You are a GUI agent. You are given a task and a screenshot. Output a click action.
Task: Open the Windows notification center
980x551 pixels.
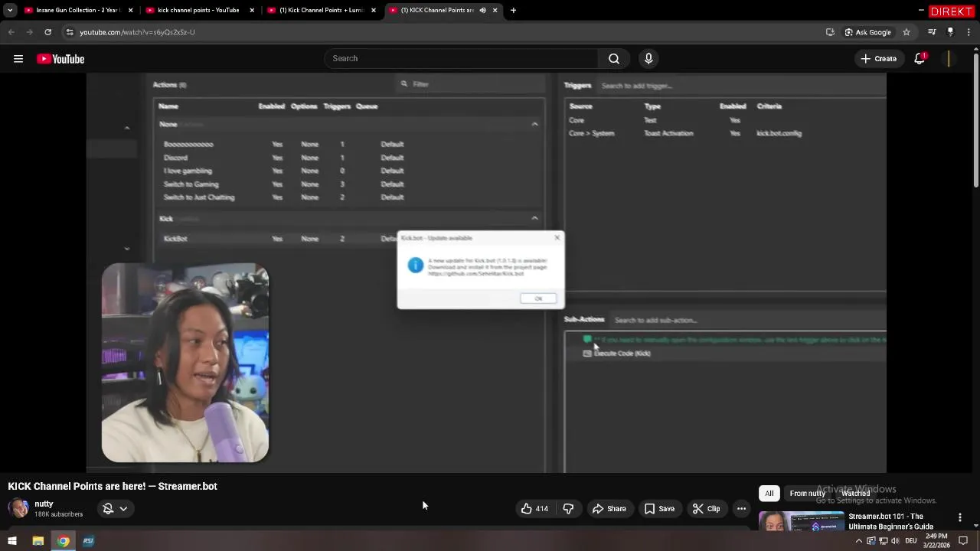point(963,541)
